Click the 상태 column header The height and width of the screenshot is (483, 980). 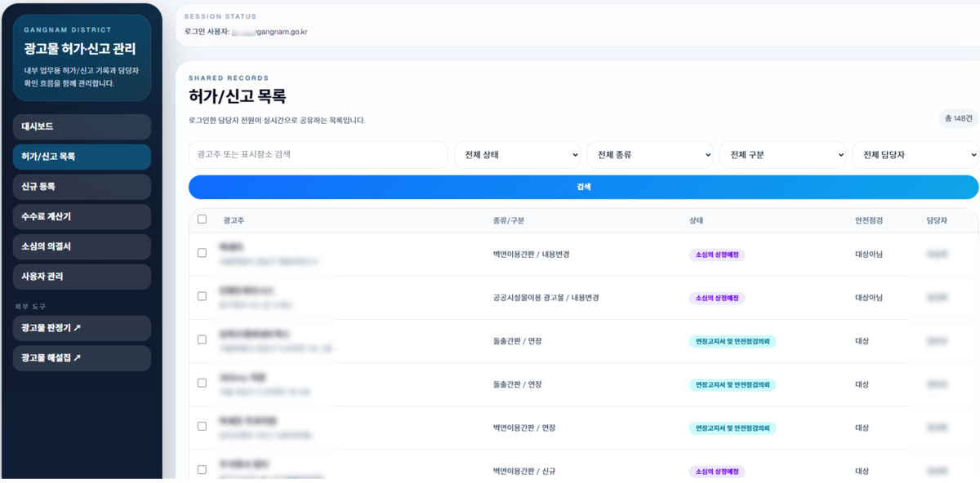click(x=696, y=220)
